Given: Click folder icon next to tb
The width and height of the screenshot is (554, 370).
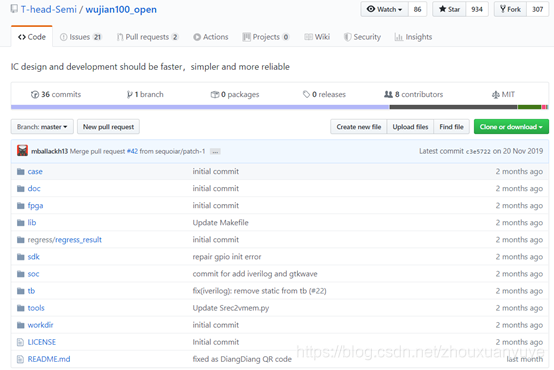Looking at the screenshot, I should pyautogui.click(x=20, y=291).
